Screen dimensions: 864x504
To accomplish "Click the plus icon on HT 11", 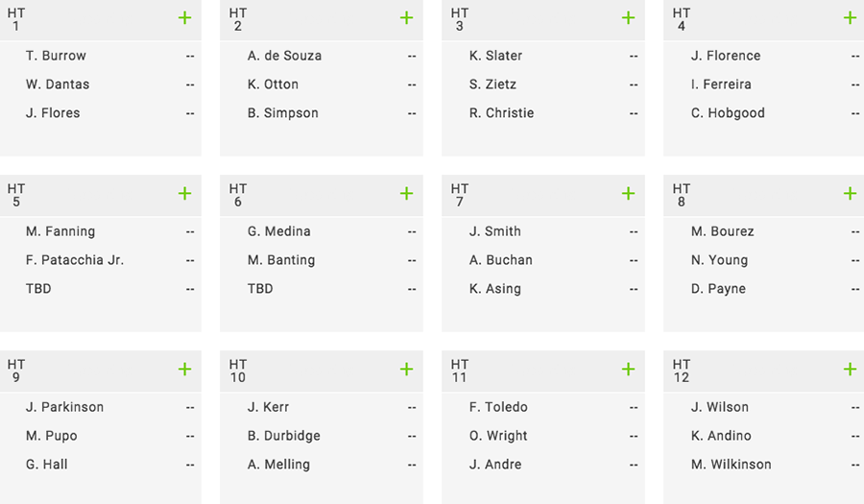I will [x=628, y=369].
